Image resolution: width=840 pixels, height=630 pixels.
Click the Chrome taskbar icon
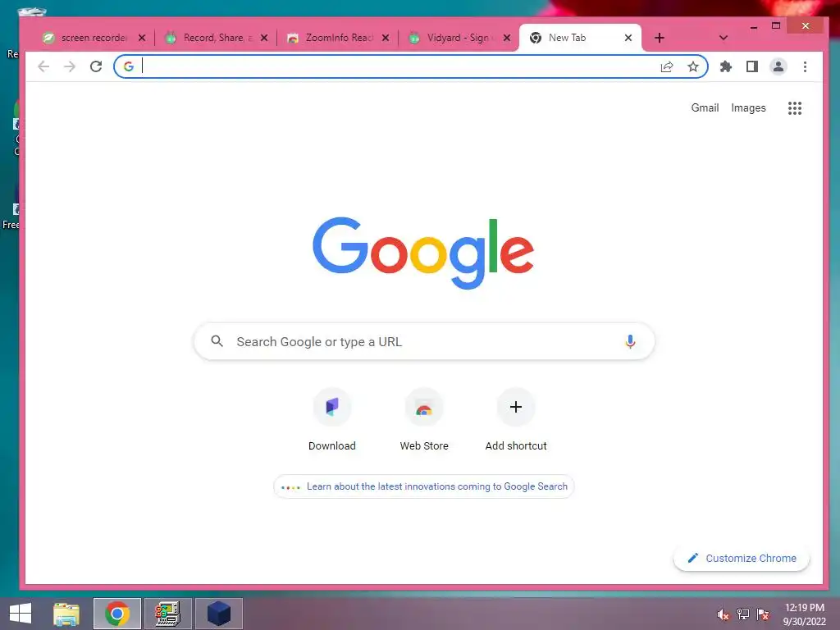[x=117, y=614]
